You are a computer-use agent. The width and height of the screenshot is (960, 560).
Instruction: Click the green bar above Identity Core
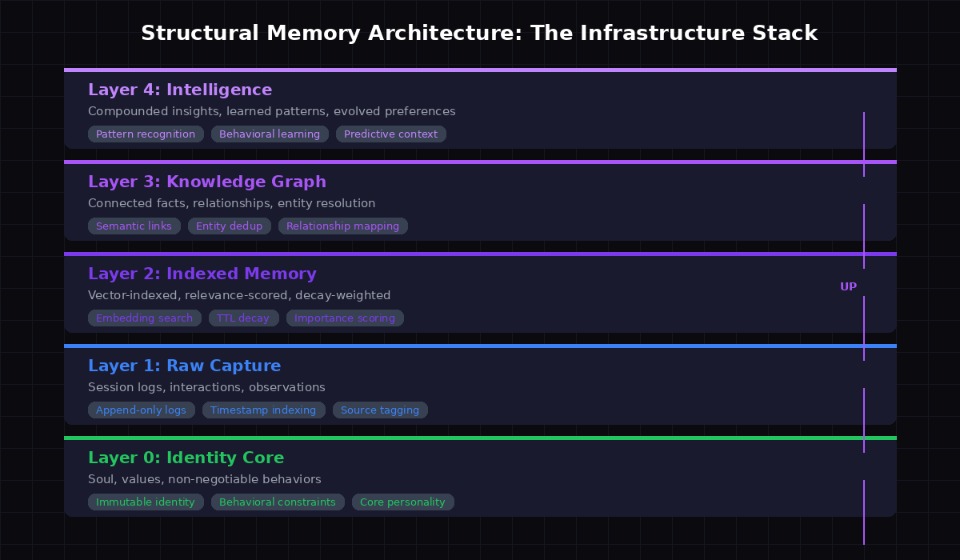click(x=480, y=438)
